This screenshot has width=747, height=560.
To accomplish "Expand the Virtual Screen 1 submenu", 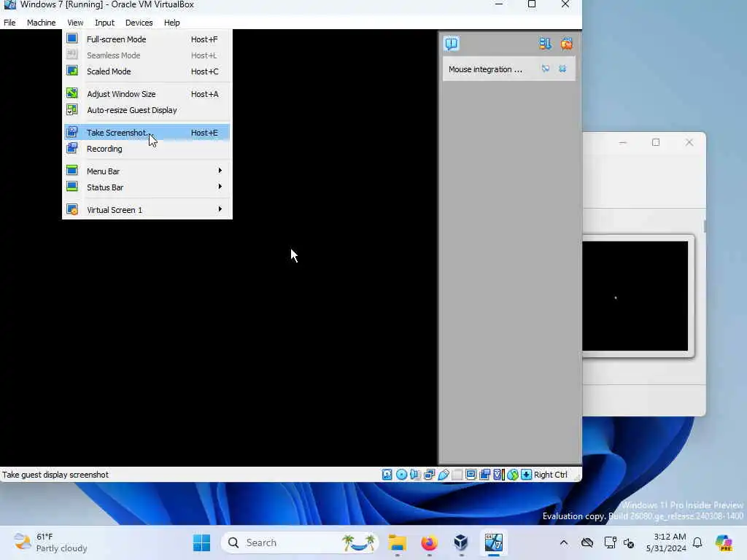I will click(x=147, y=210).
